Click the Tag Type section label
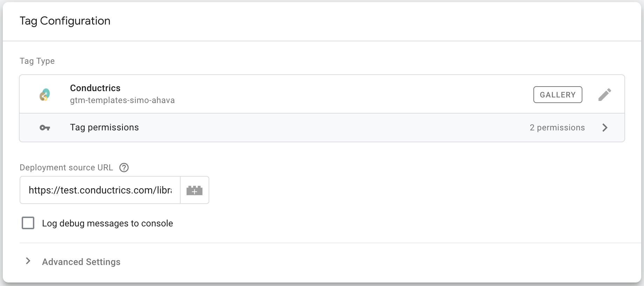Viewport: 644px width, 286px height. coord(37,61)
